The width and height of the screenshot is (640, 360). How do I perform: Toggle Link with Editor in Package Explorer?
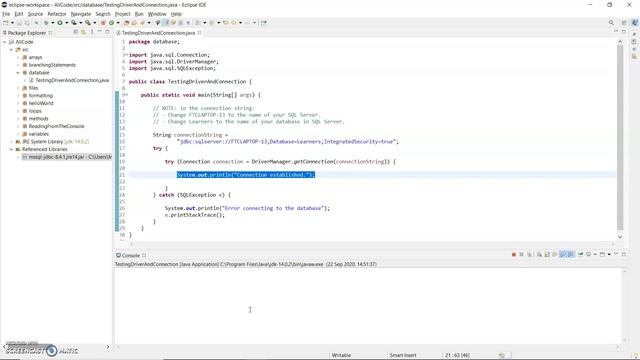click(x=83, y=32)
